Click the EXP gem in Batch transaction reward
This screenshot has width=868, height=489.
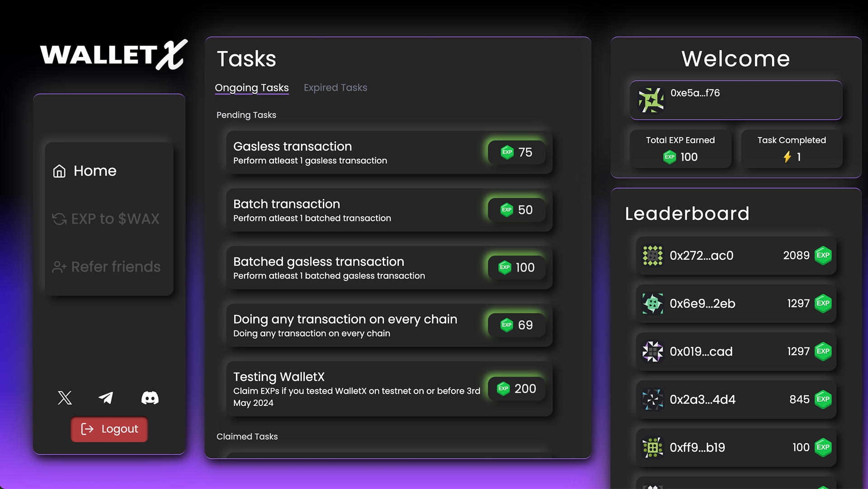507,210
